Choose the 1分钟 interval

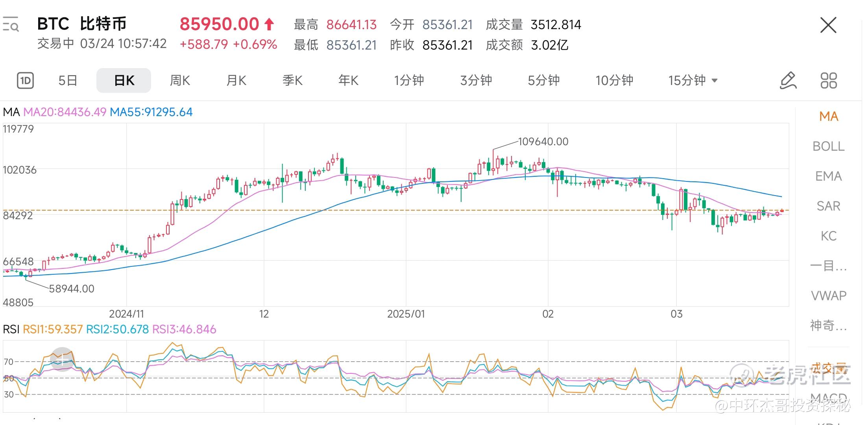click(409, 81)
